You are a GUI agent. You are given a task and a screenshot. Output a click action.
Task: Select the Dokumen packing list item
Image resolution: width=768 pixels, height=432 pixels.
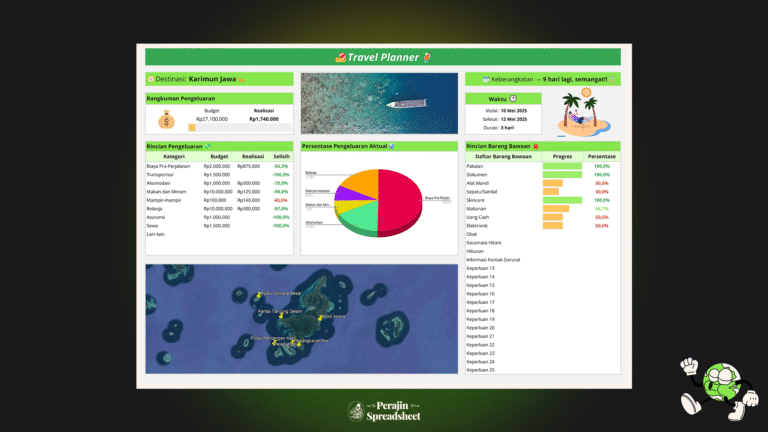pos(477,175)
